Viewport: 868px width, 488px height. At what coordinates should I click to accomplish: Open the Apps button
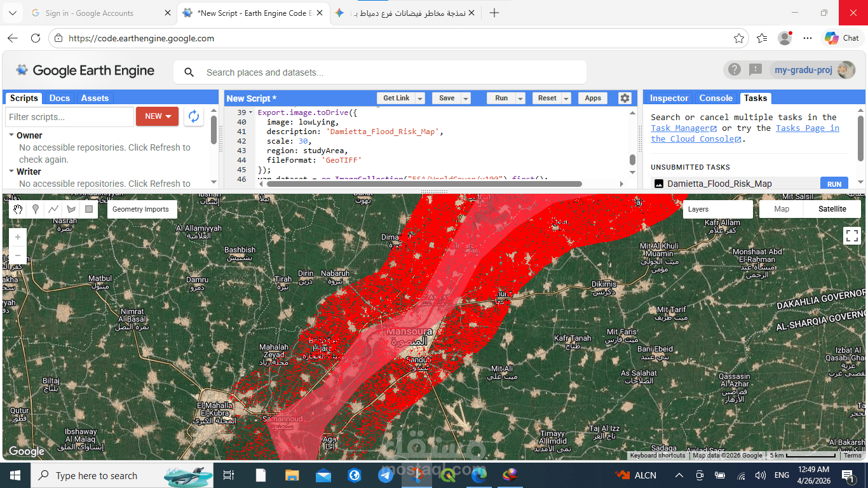(x=593, y=98)
